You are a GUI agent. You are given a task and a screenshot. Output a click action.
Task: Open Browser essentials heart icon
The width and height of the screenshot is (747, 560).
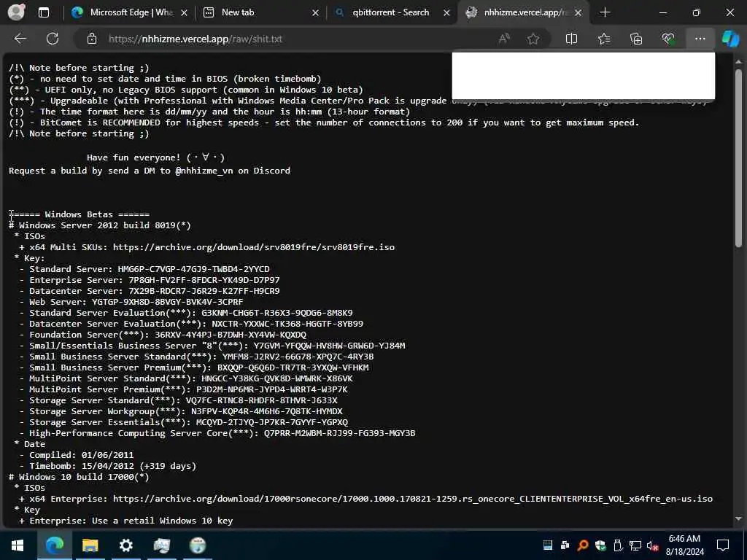[x=668, y=39]
